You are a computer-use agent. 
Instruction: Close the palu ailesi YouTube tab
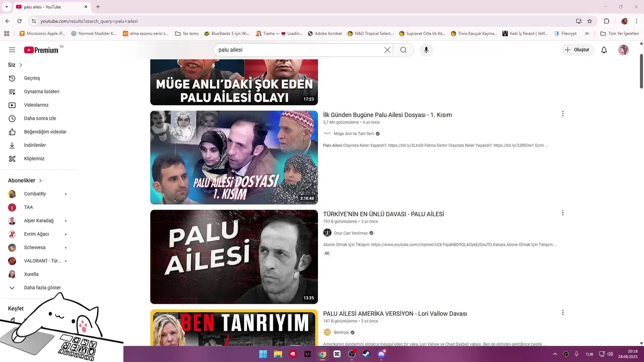[86, 7]
